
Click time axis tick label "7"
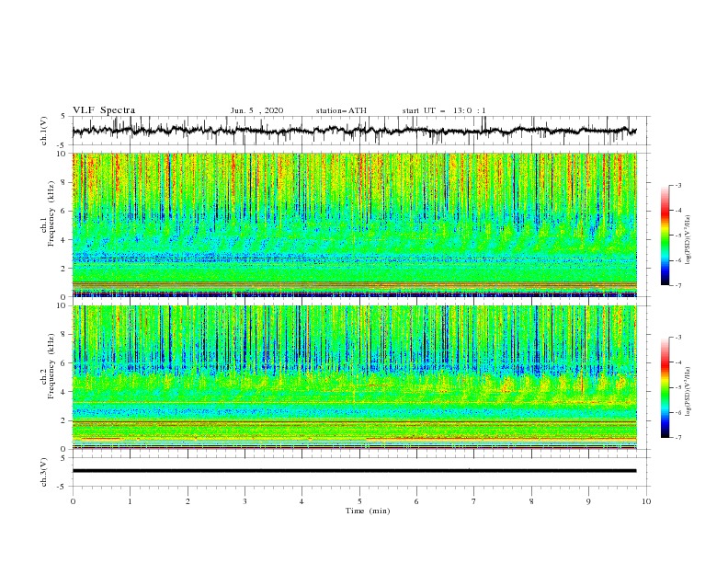[474, 501]
